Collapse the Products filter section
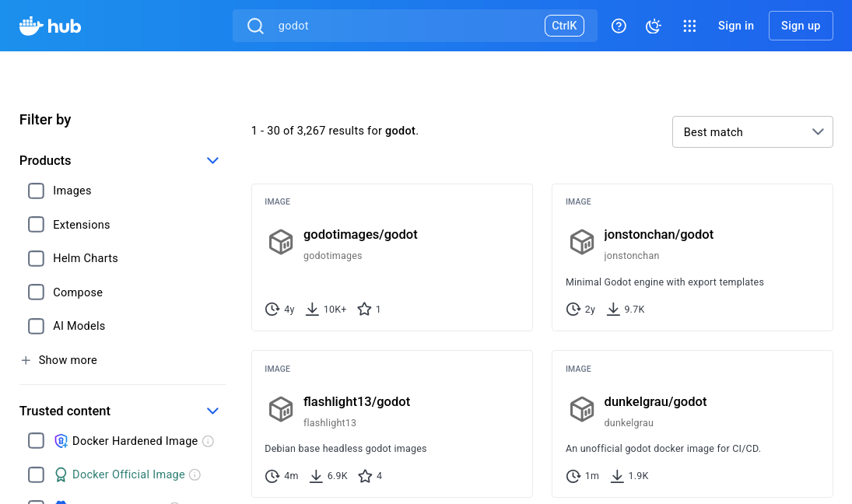The image size is (852, 504). [212, 160]
